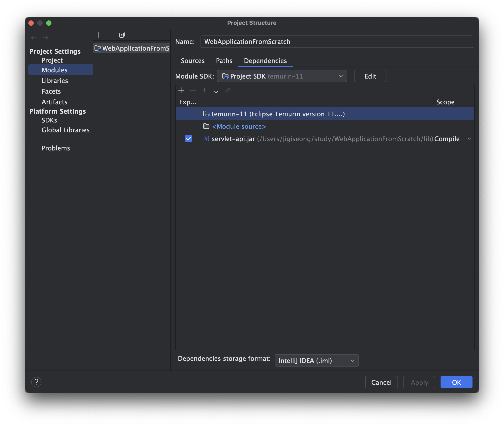Switch to the Paths tab
This screenshot has width=504, height=426.
[224, 61]
